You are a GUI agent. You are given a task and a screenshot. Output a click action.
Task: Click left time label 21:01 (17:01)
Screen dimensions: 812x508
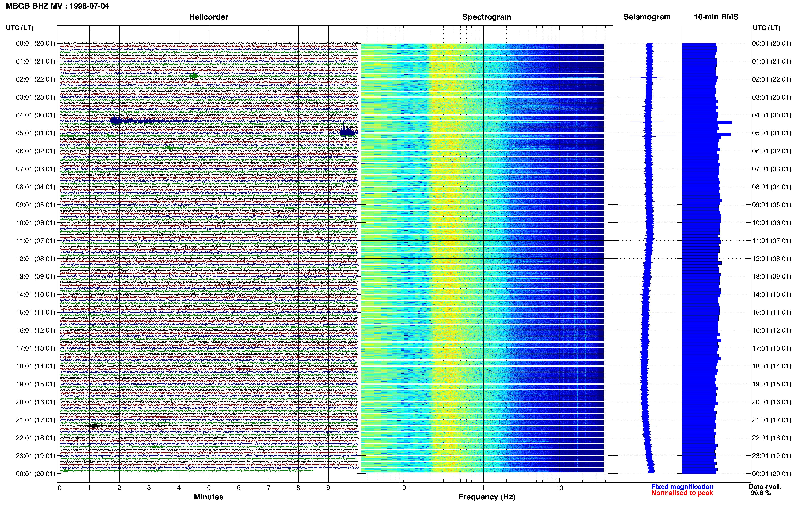click(x=36, y=420)
